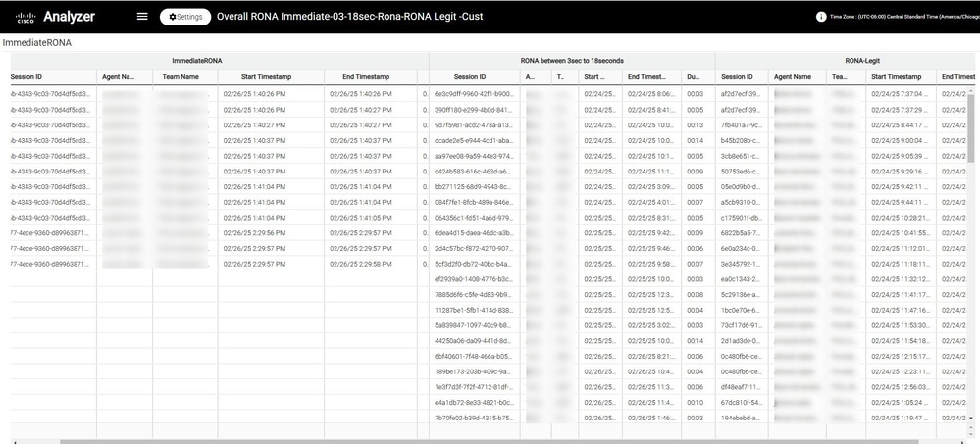Screen dimensions: 980x444
Task: Click the RONA-Legit group header
Action: click(862, 61)
